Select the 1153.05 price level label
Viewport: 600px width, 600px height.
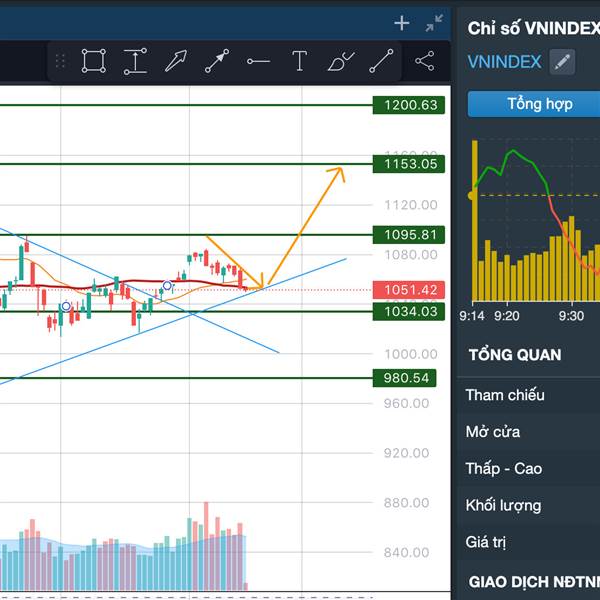pyautogui.click(x=409, y=164)
